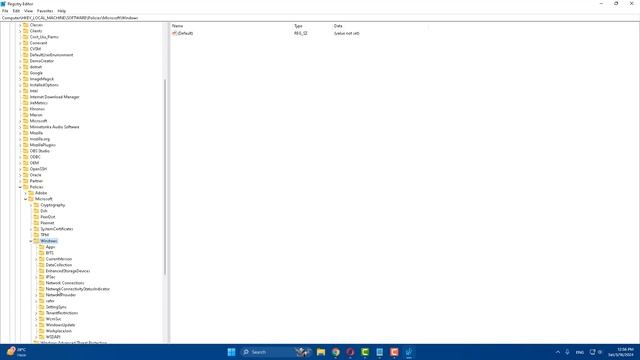
Task: Select the "DefaultUserEnvironment" key
Action: [51, 55]
